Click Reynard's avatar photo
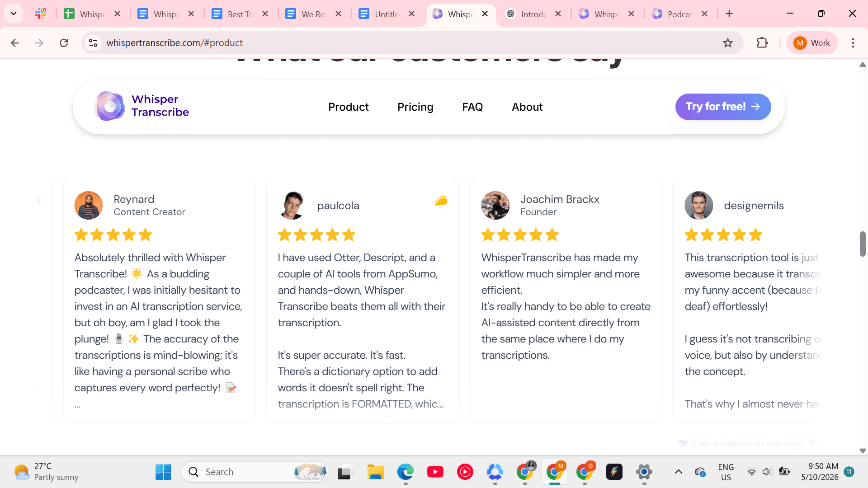 tap(89, 205)
